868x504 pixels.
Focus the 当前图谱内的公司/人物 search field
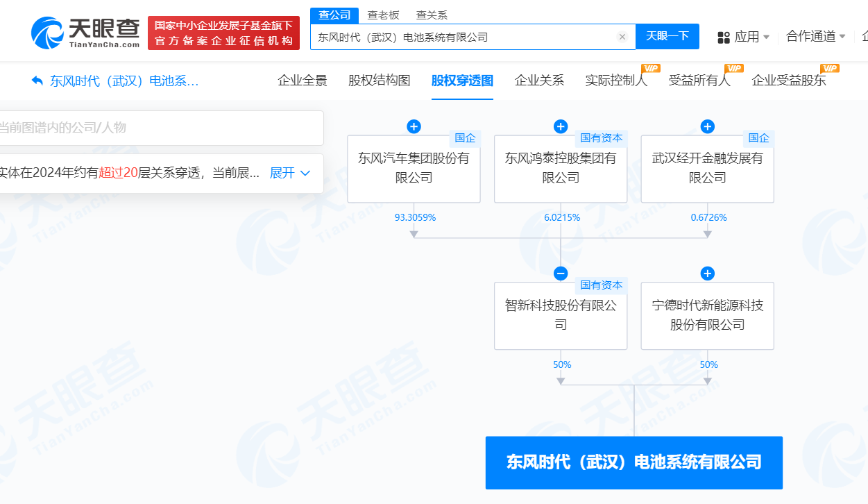(160, 128)
